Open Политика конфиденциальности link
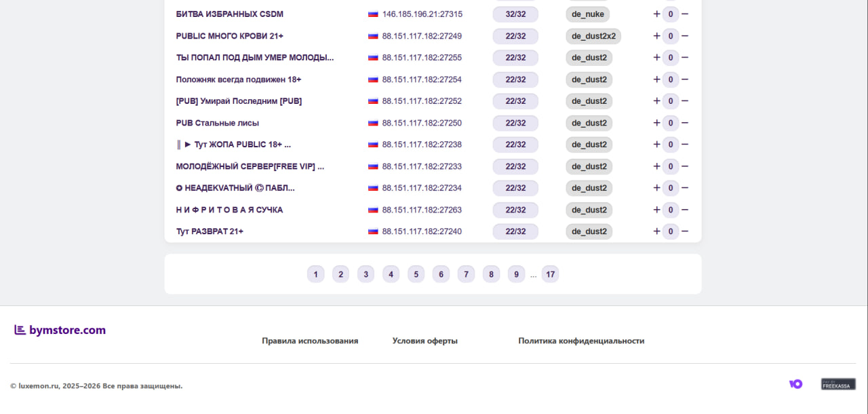Image resolution: width=868 pixels, height=414 pixels. pyautogui.click(x=581, y=341)
